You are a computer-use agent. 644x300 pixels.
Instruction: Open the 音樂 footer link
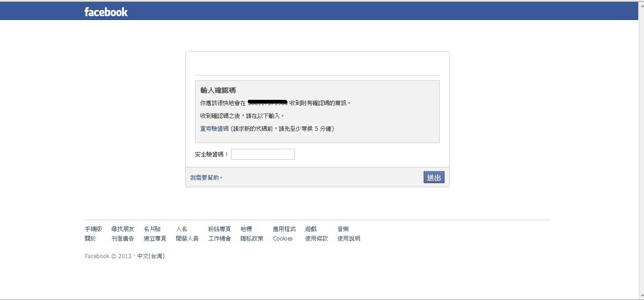[343, 229]
